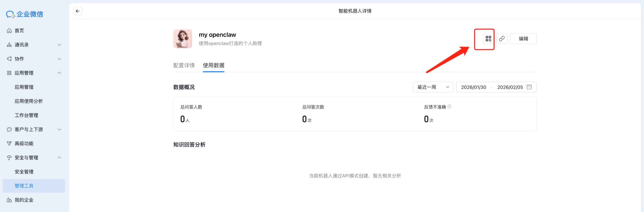This screenshot has width=644, height=212.
Task: Click the 企业微信 logo
Action: pos(25,14)
